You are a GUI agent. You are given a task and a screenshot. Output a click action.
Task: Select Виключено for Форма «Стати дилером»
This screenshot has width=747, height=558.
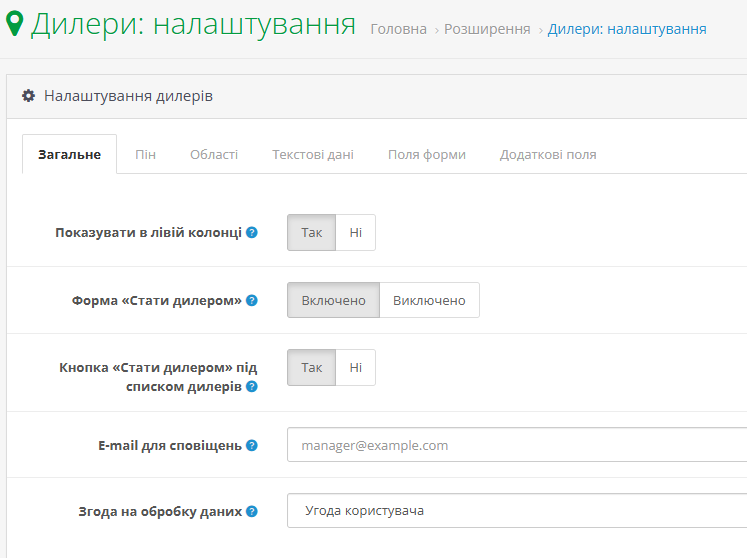click(429, 300)
